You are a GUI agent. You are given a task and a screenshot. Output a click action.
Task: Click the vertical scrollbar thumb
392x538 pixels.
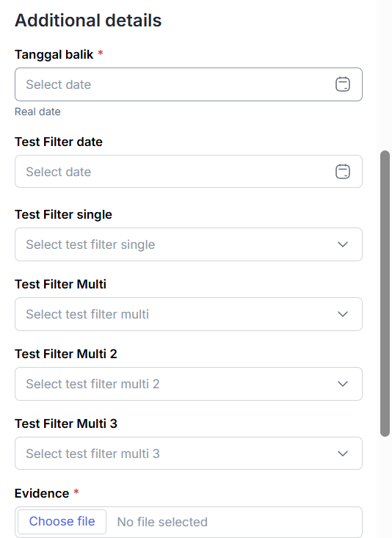[x=385, y=294]
